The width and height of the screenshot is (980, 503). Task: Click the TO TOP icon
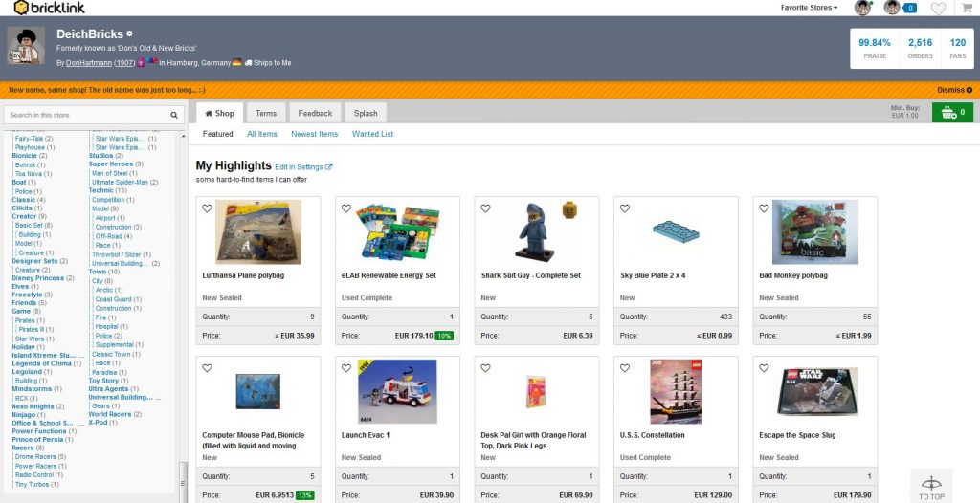931,487
